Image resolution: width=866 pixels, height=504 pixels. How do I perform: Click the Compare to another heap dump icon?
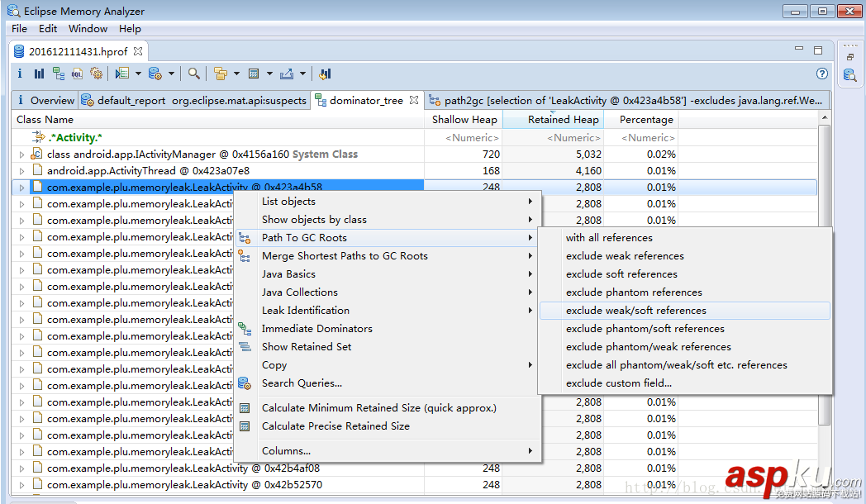point(325,74)
